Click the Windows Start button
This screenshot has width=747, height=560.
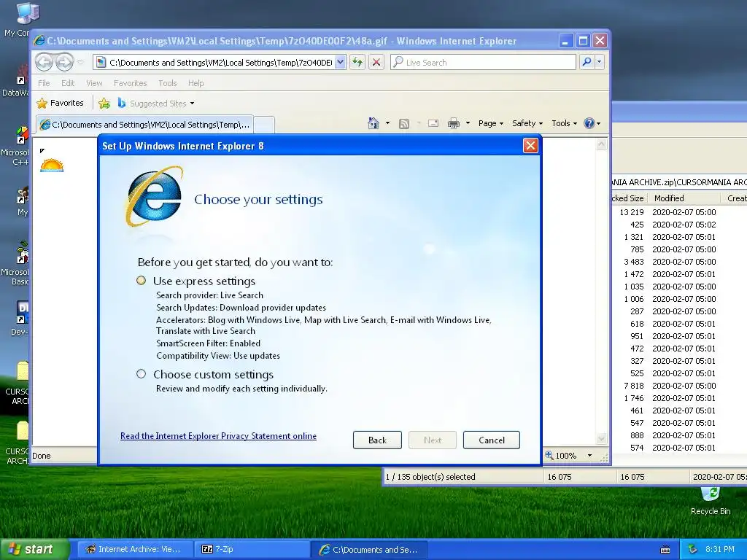pyautogui.click(x=34, y=549)
